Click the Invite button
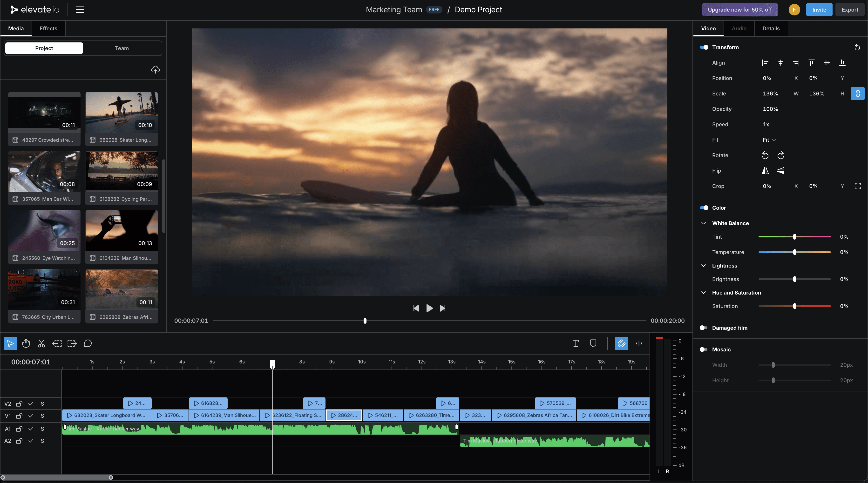Image resolution: width=868 pixels, height=483 pixels. [819, 9]
